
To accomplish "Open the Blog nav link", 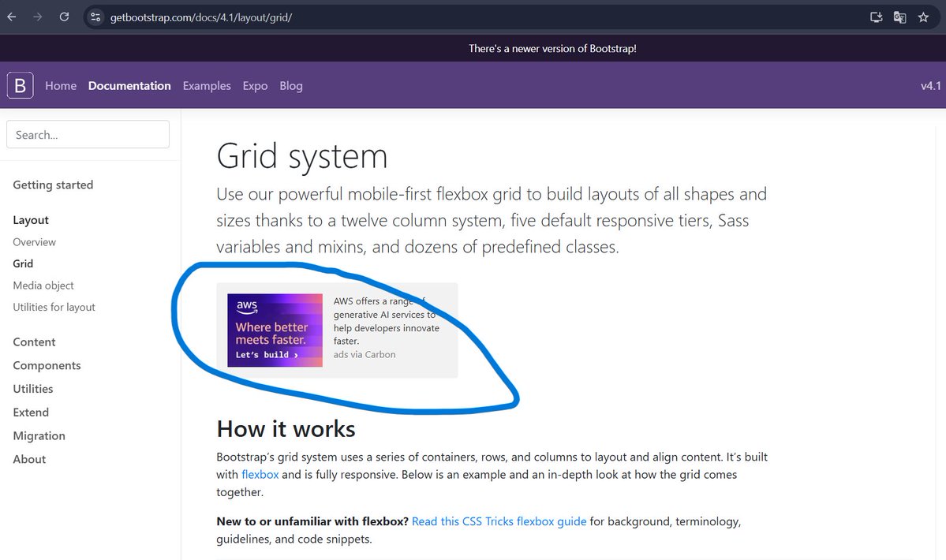I will coord(291,86).
